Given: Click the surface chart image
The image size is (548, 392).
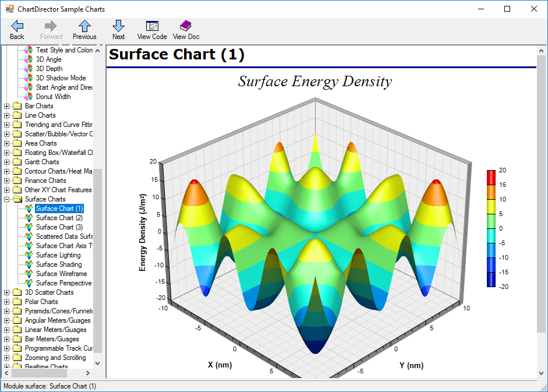Looking at the screenshot, I should (314, 233).
